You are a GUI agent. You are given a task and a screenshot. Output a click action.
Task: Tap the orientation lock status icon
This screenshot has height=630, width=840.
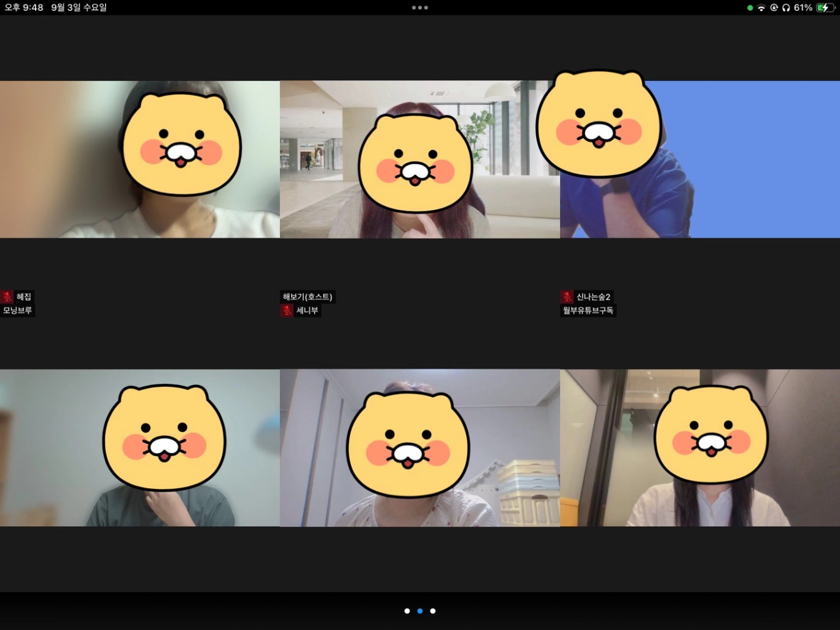click(x=774, y=8)
